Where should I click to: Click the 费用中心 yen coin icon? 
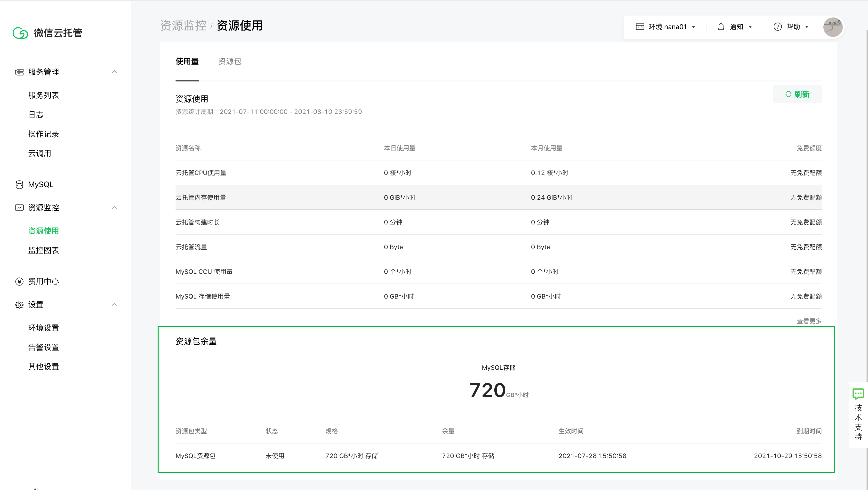[19, 282]
